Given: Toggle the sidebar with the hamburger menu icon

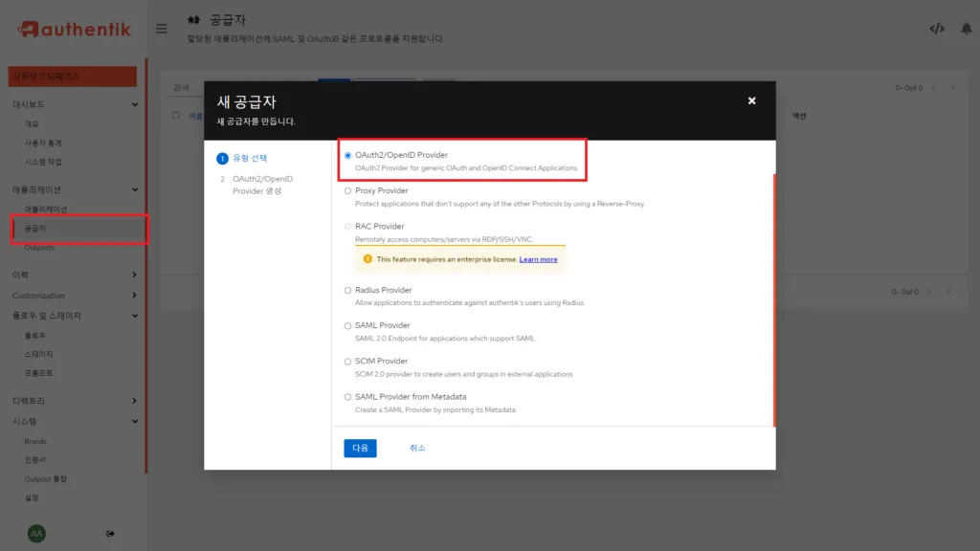Looking at the screenshot, I should (x=161, y=28).
